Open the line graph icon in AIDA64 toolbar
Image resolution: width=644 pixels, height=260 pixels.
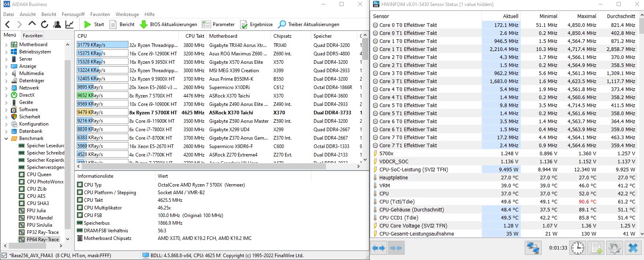pyautogui.click(x=69, y=24)
